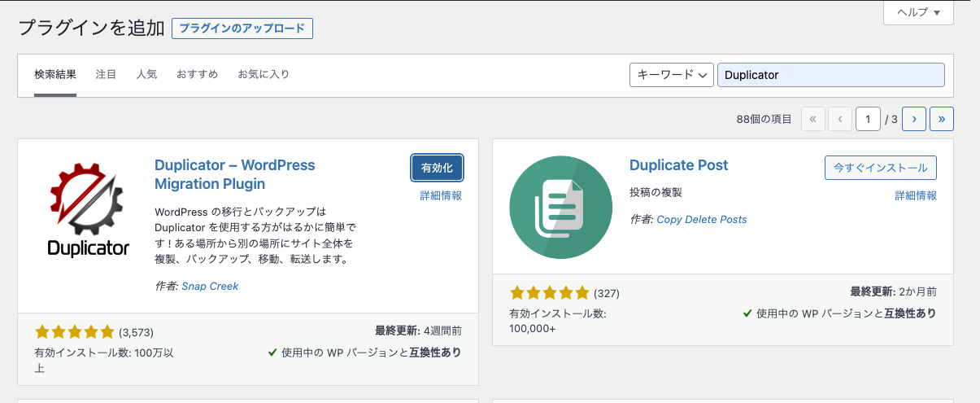Image resolution: width=980 pixels, height=403 pixels.
Task: Open the Copy Delete Posts author link
Action: pyautogui.click(x=702, y=219)
